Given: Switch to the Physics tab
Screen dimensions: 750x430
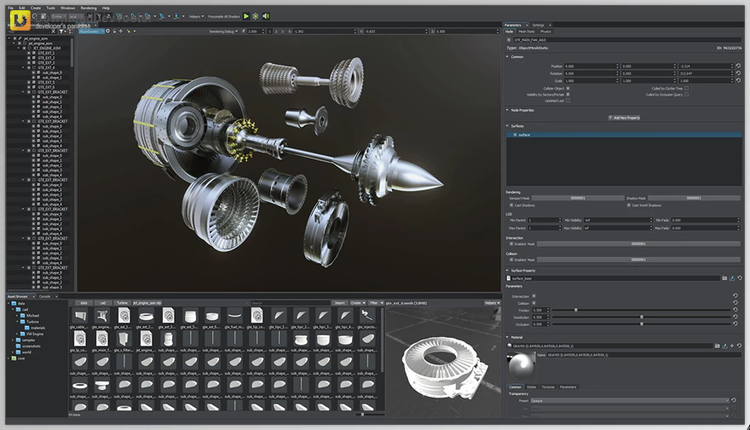Looking at the screenshot, I should 546,32.
